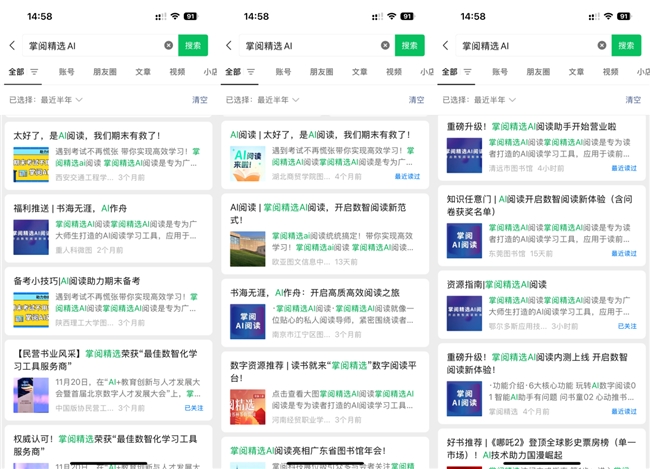Open title 权威认可！掌阅精选荣获“最佳数智化学习工具服务商”

pos(105,445)
